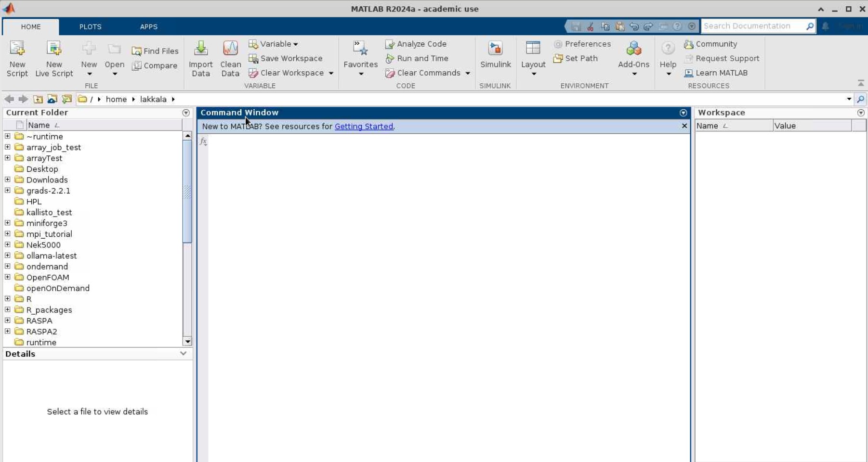Click the New Script icon
The width and height of the screenshot is (868, 462).
pyautogui.click(x=17, y=49)
